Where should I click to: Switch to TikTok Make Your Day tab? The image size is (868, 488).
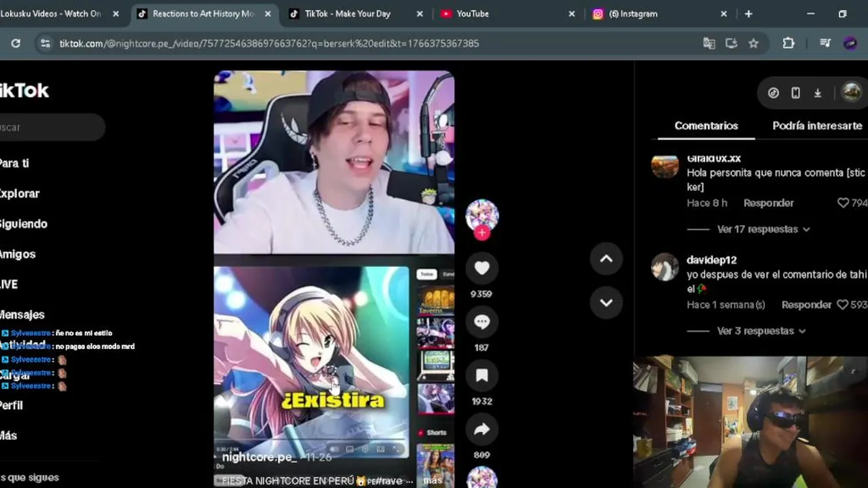(355, 14)
